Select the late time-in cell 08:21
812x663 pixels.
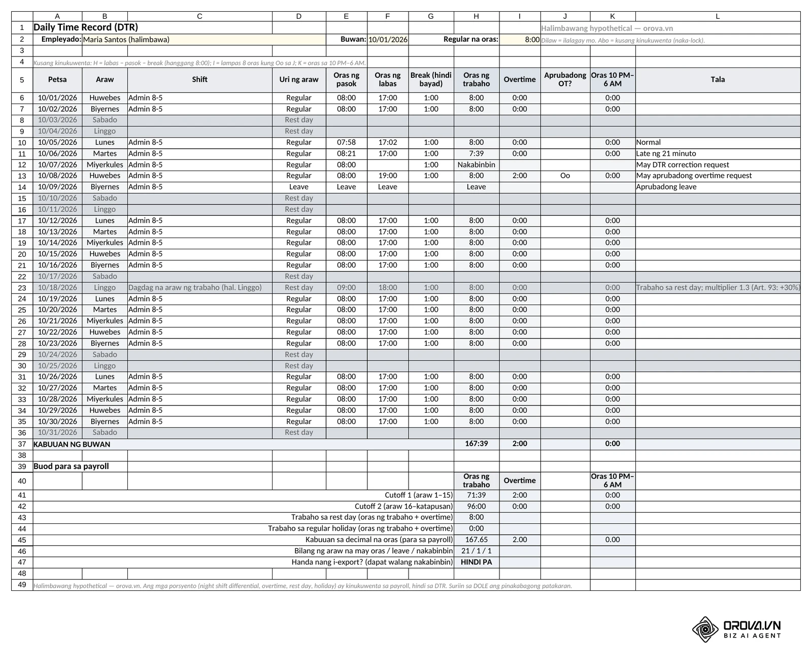coord(346,154)
